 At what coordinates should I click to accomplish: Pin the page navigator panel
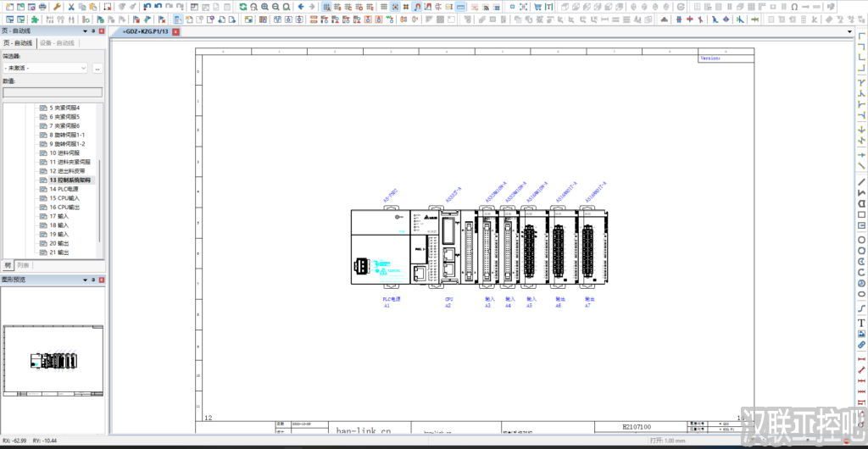(x=93, y=31)
